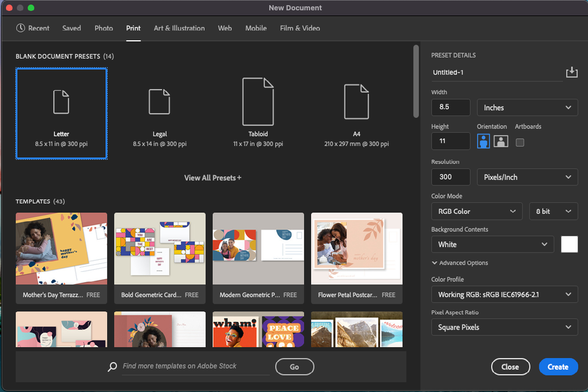588x392 pixels.
Task: Pick the Tabloid preset page icon
Action: [x=258, y=102]
